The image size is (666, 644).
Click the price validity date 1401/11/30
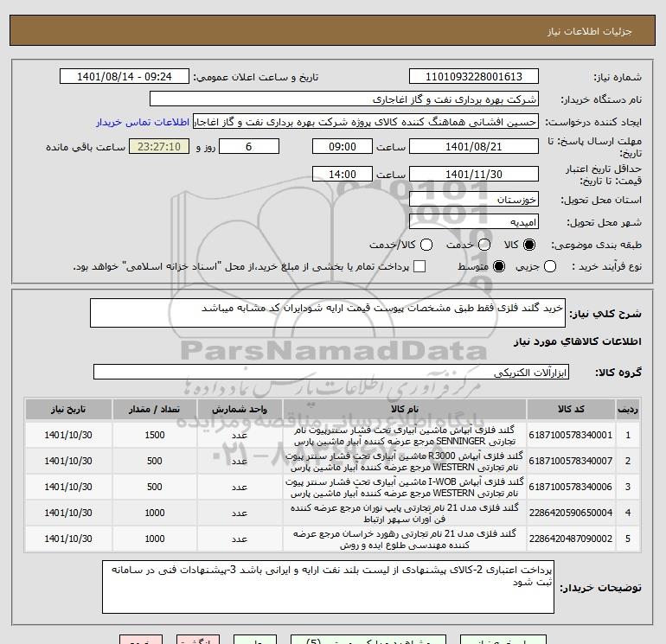(474, 174)
